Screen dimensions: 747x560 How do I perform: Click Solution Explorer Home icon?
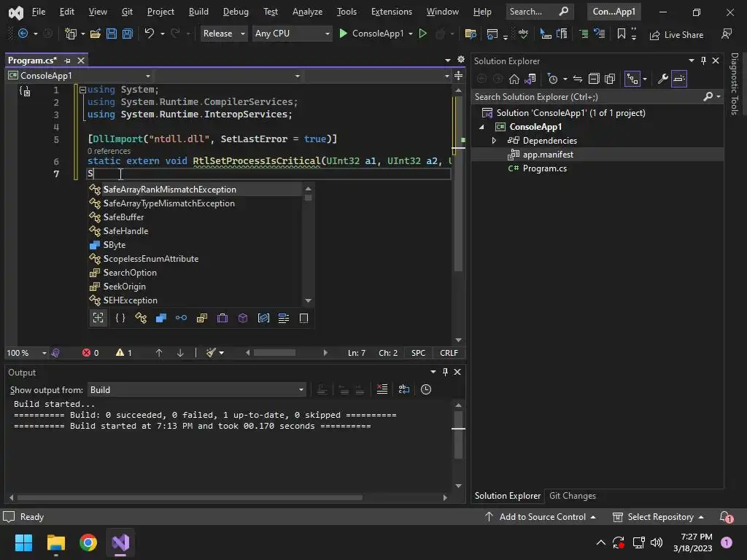coord(514,79)
